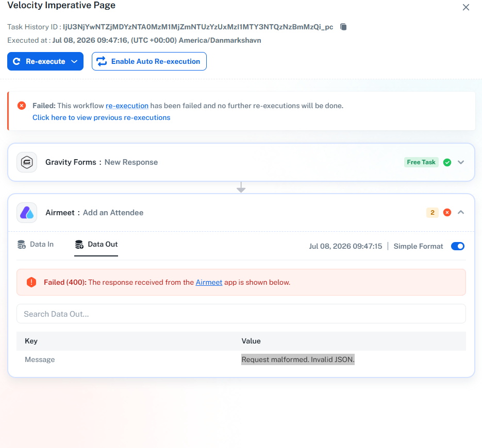The image size is (482, 448).
Task: Collapse the Airmeet Add an Attendee step
Action: tap(461, 212)
